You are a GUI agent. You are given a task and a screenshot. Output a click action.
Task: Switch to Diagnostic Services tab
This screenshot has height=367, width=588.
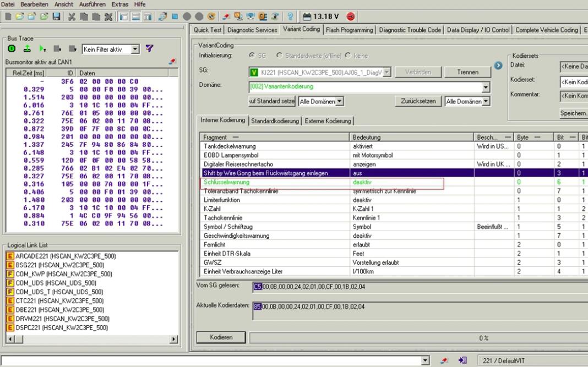(x=252, y=30)
